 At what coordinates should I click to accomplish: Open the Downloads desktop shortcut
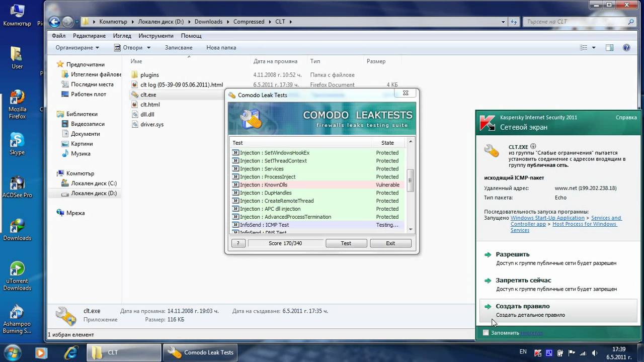pyautogui.click(x=17, y=230)
